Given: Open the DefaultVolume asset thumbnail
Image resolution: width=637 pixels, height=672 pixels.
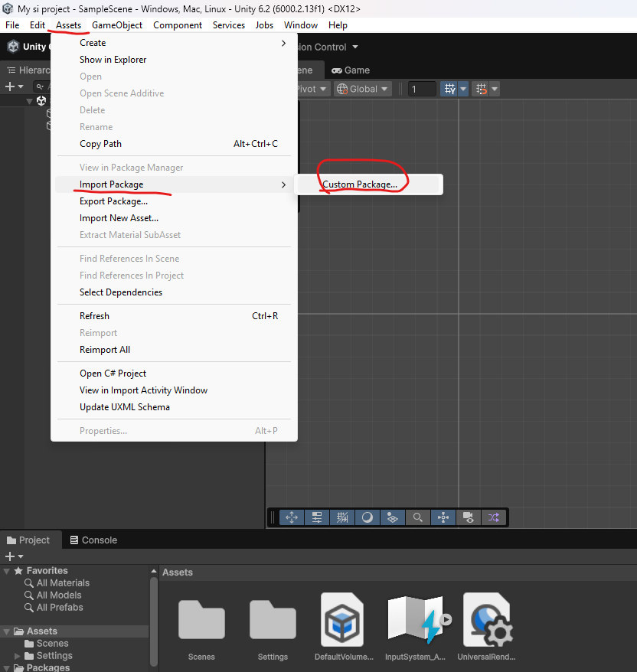Looking at the screenshot, I should [343, 620].
